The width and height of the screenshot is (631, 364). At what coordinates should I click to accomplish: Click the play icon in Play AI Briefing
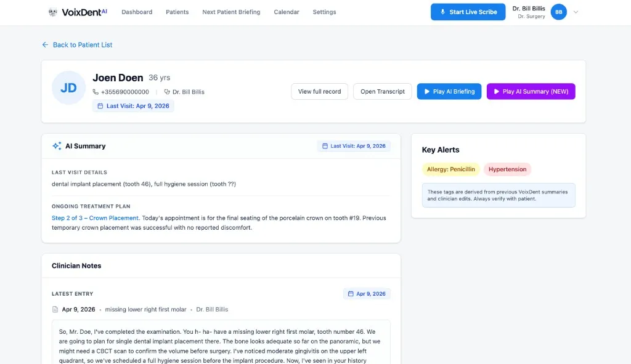click(x=427, y=91)
